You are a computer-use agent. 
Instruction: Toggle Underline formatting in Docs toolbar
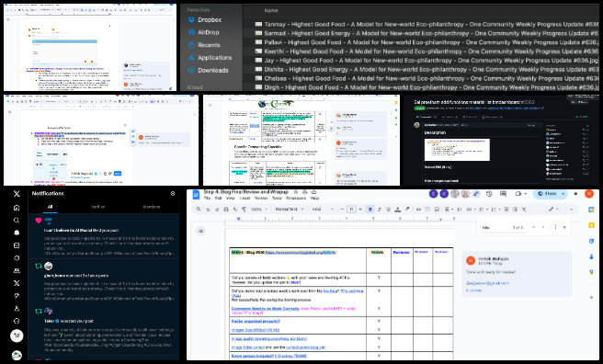pyautogui.click(x=389, y=209)
